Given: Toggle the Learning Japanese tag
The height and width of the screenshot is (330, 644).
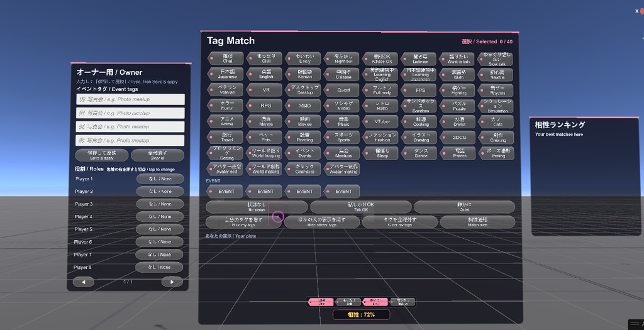Looking at the screenshot, I should click(x=418, y=74).
